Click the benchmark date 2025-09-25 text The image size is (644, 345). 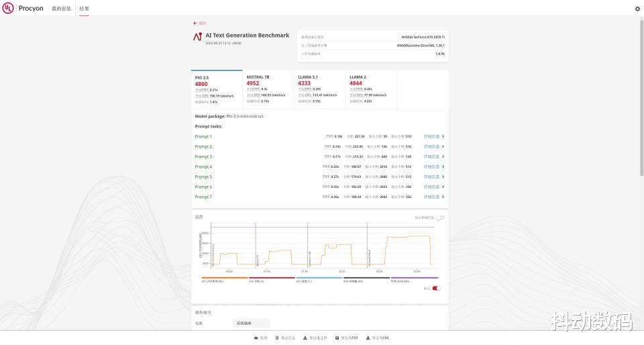[223, 43]
